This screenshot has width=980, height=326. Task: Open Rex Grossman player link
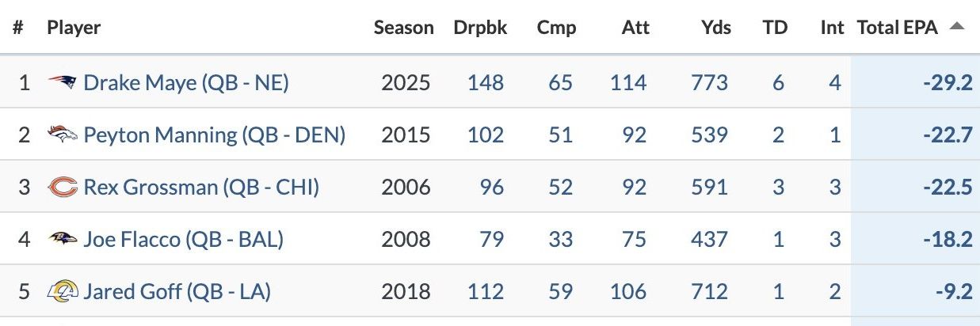(200, 188)
